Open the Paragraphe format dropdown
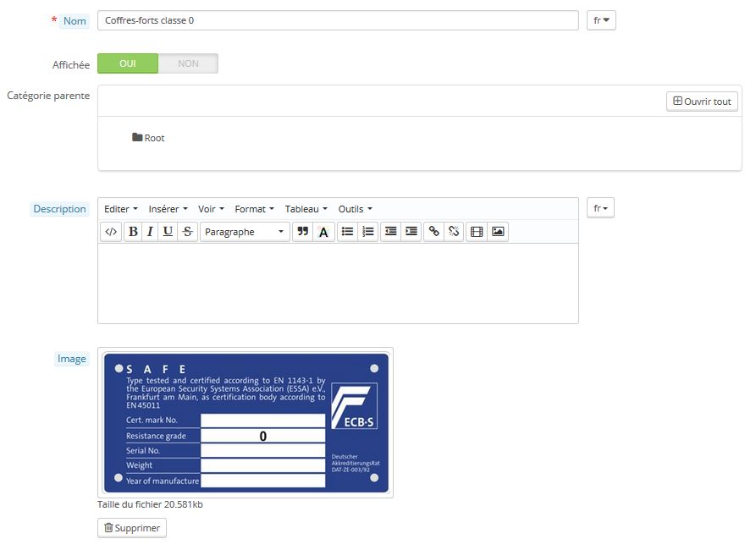The height and width of the screenshot is (550, 756). pyautogui.click(x=245, y=232)
